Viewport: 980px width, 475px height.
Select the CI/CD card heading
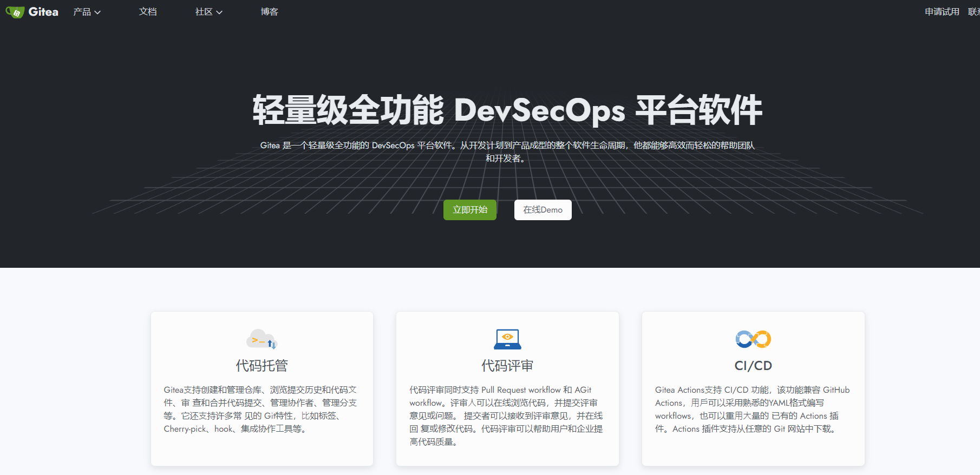[753, 366]
